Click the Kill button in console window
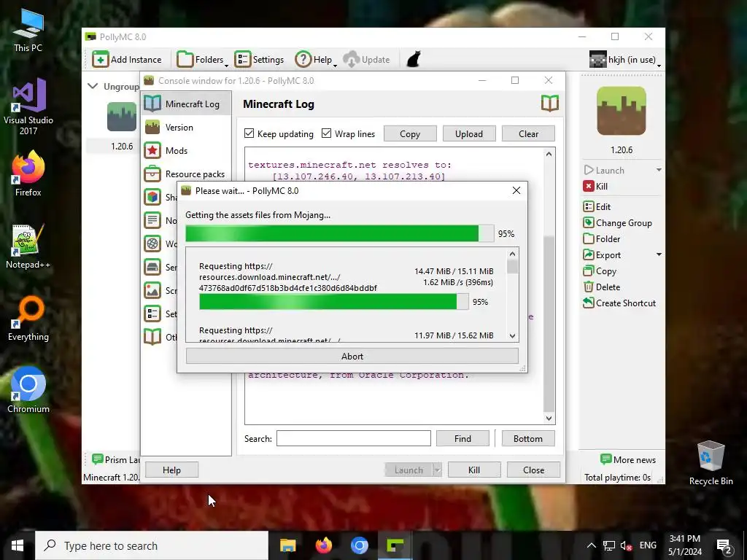The height and width of the screenshot is (560, 747). [x=474, y=470]
